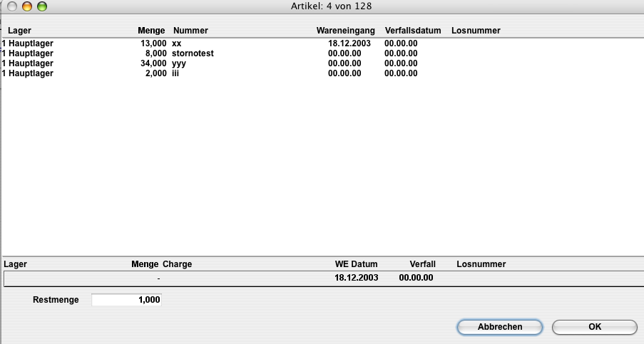
Task: Click the Menge column header in top list
Action: click(151, 31)
